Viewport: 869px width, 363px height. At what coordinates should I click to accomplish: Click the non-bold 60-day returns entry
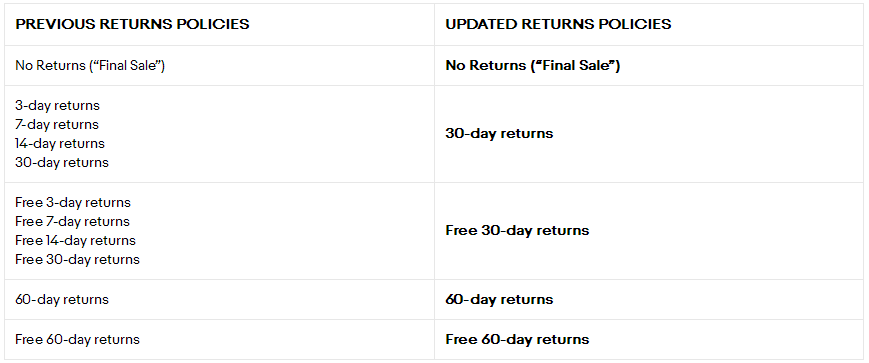pos(62,300)
